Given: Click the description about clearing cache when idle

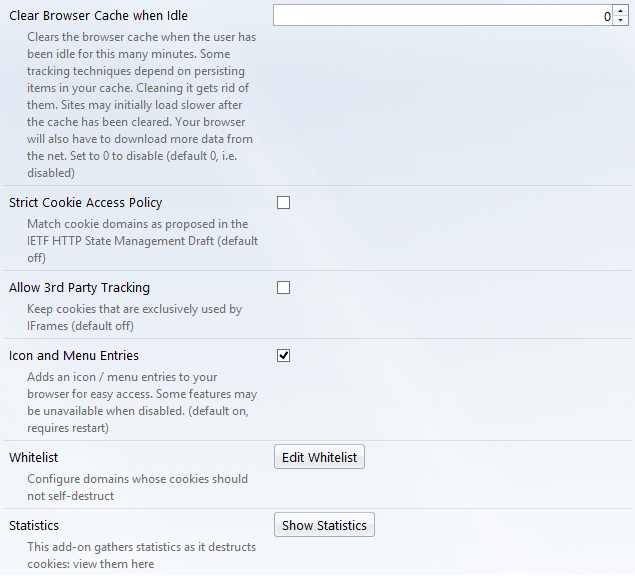Looking at the screenshot, I should pyautogui.click(x=142, y=105).
